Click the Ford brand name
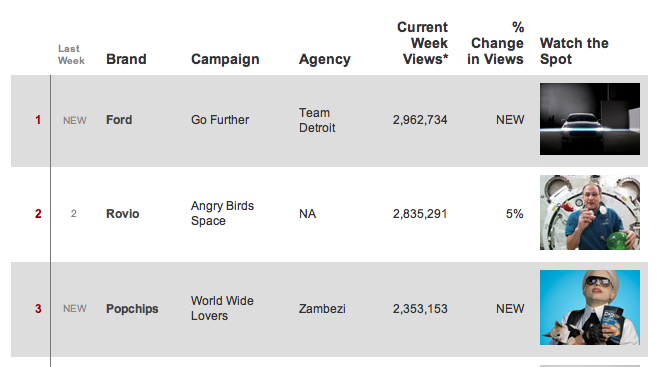This screenshot has height=367, width=657. click(119, 120)
